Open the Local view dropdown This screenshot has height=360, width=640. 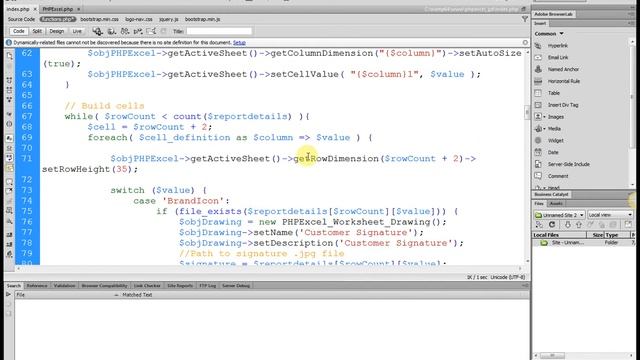tap(610, 215)
